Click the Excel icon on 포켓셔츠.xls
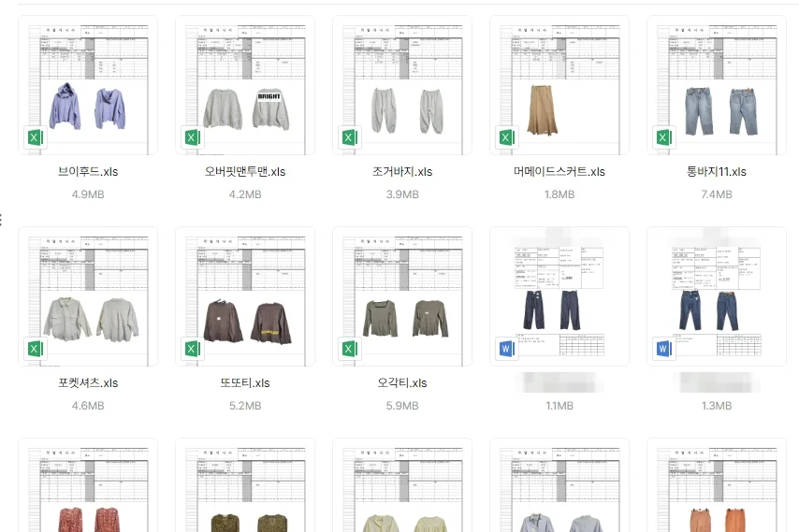Image resolution: width=799 pixels, height=532 pixels. click(36, 349)
